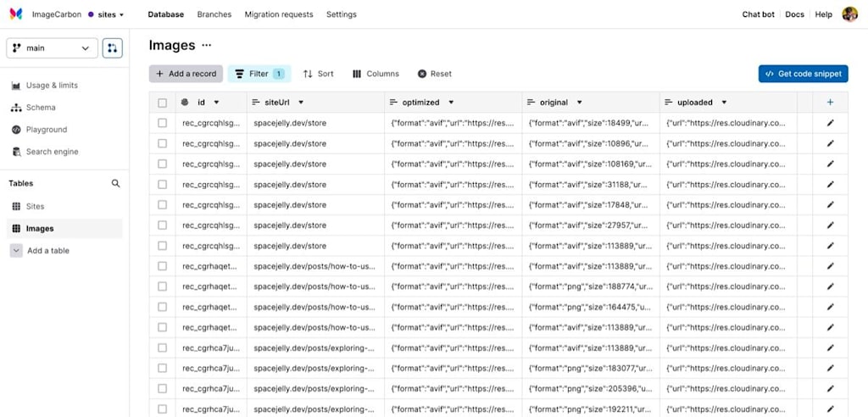The height and width of the screenshot is (417, 868).
Task: Check the row with size 17848
Action: point(162,205)
